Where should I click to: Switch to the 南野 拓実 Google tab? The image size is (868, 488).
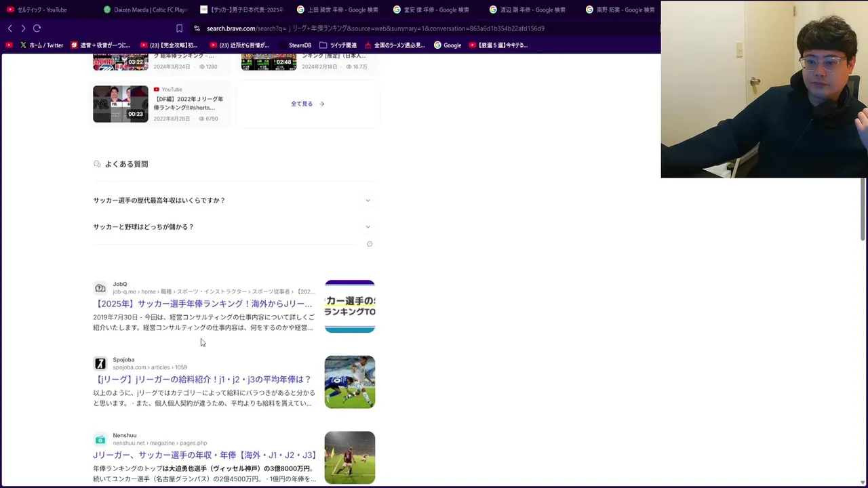620,9
